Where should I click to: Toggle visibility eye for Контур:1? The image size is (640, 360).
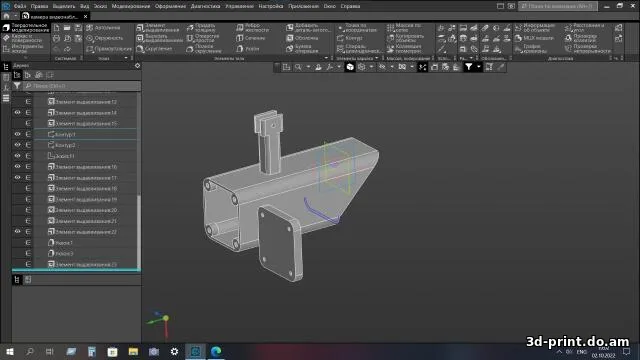point(18,134)
